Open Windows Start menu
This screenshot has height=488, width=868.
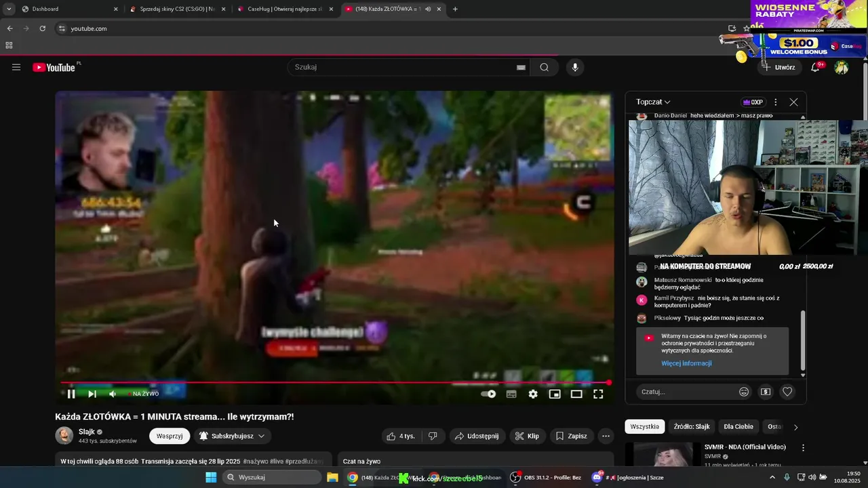click(x=211, y=477)
